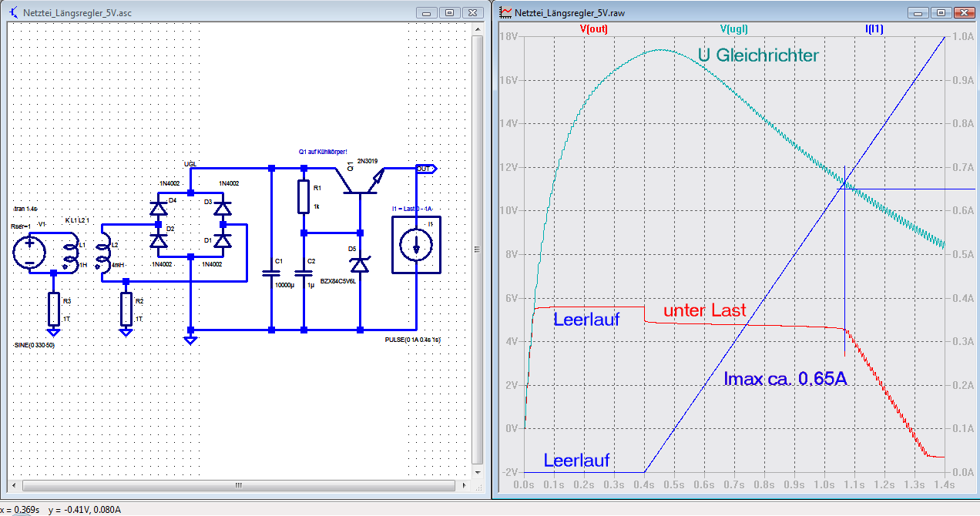
Task: Click the 'Imax ca. 0.65A' plot annotation
Action: click(786, 378)
